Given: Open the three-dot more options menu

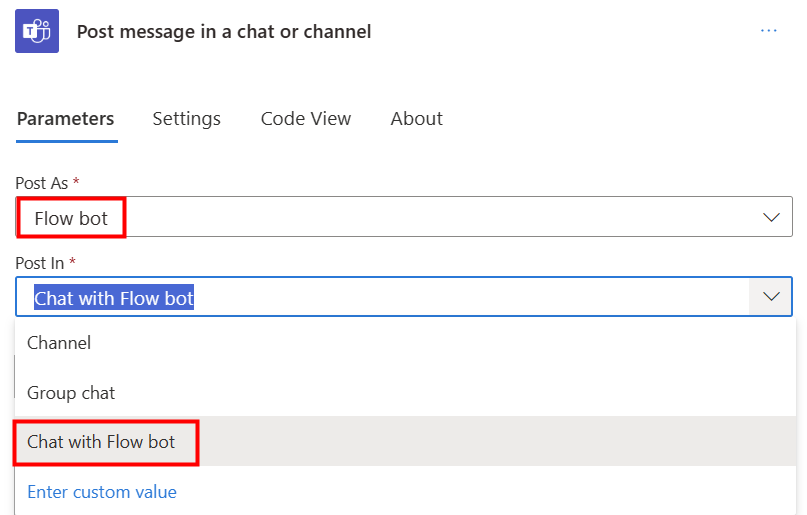Looking at the screenshot, I should click(768, 31).
